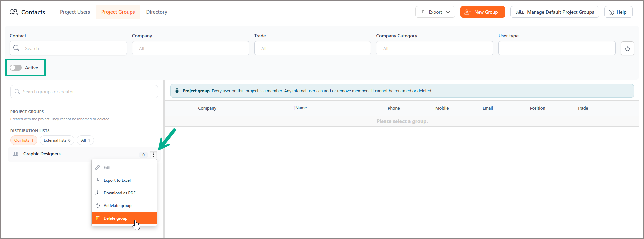Open the Export dropdown
Screen dimensions: 644x239
pyautogui.click(x=435, y=12)
